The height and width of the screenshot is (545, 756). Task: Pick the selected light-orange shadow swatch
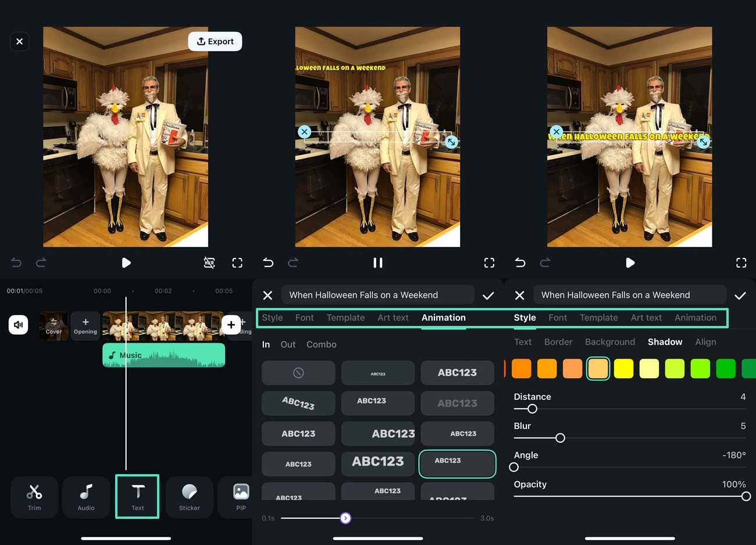click(598, 368)
